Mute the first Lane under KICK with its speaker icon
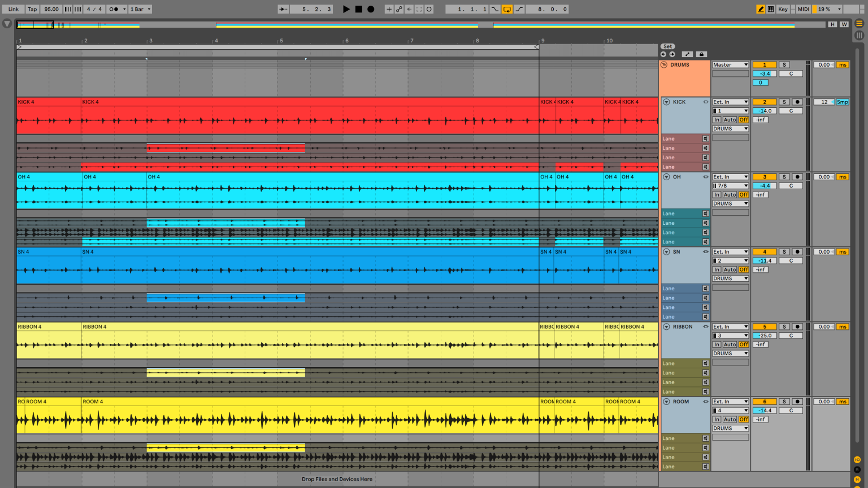The image size is (868, 488). click(x=705, y=138)
